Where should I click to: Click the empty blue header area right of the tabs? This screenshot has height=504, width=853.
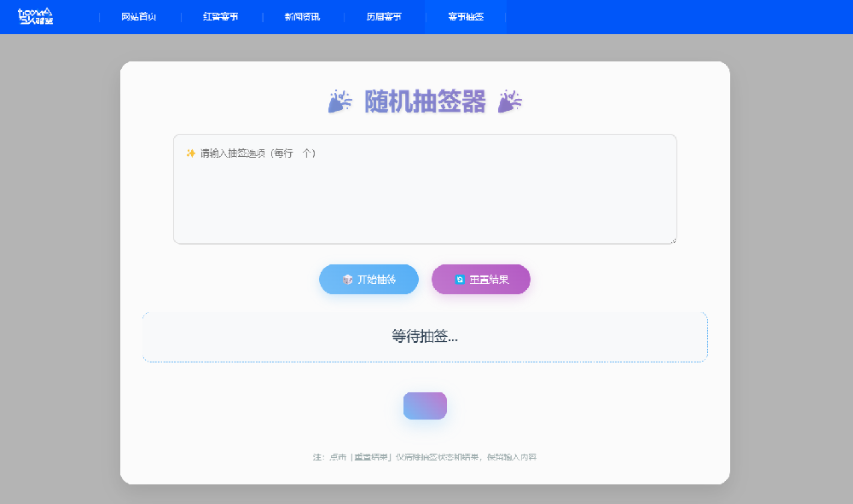coord(682,17)
